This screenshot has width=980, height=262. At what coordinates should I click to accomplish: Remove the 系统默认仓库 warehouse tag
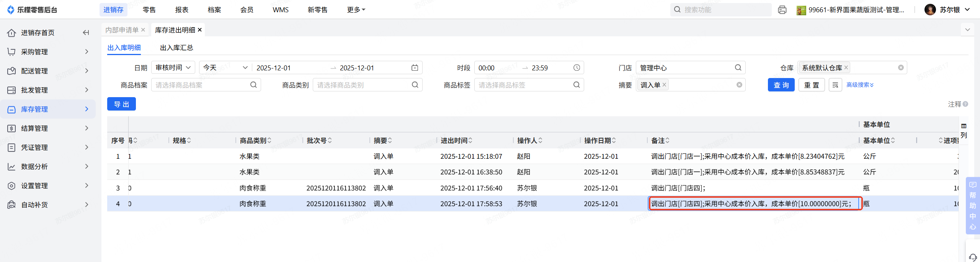846,68
